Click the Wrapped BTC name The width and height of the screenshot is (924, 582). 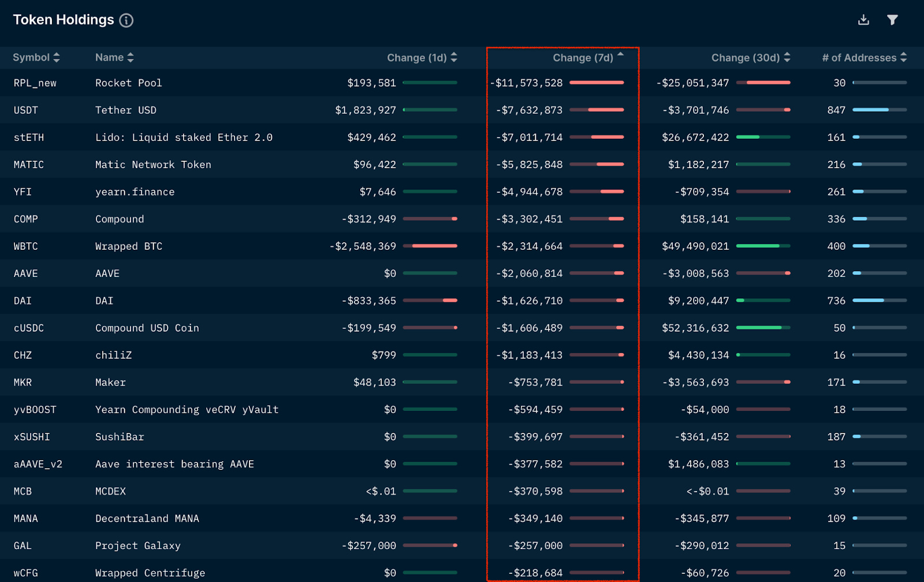pos(129,246)
